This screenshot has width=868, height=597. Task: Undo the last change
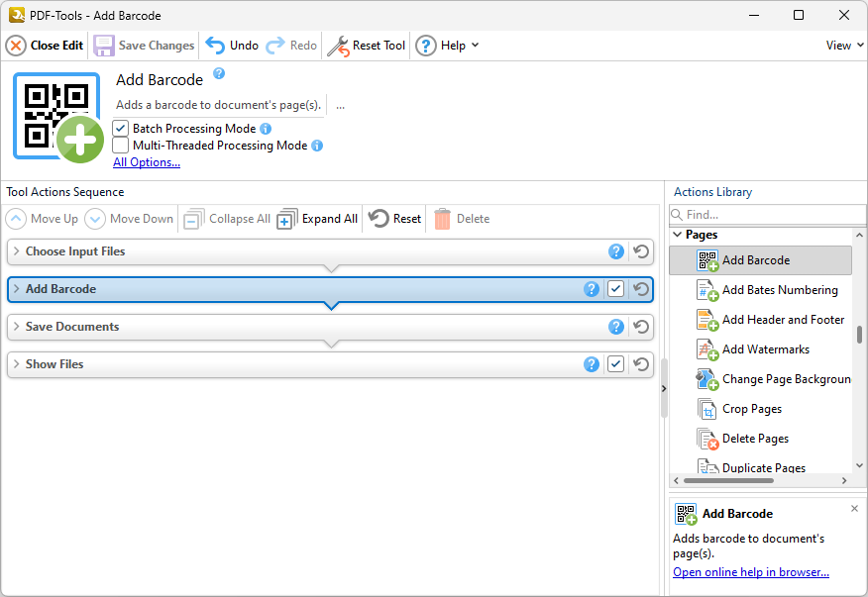[x=232, y=46]
